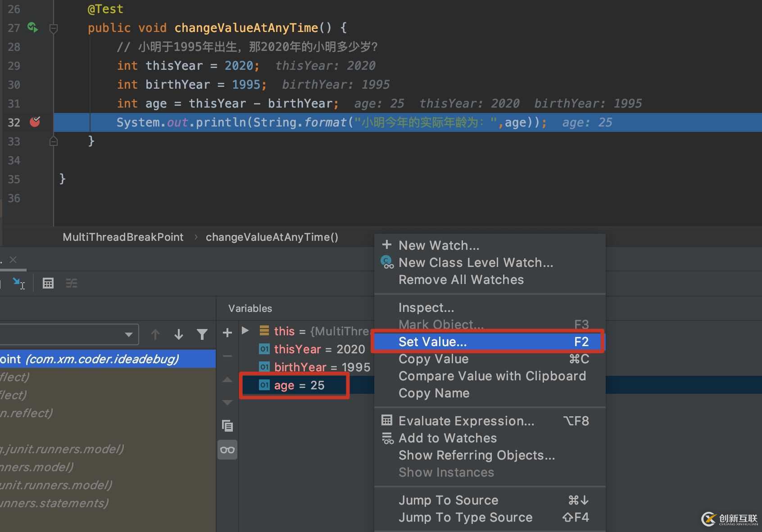Add a new watch with plus icon
Screen dimensions: 762x532
(x=227, y=333)
